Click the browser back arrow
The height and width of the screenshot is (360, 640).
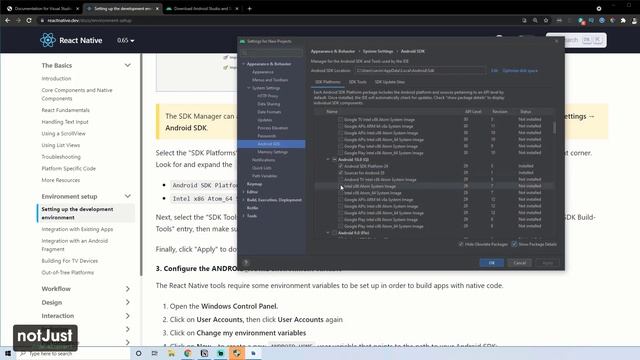pos(7,20)
